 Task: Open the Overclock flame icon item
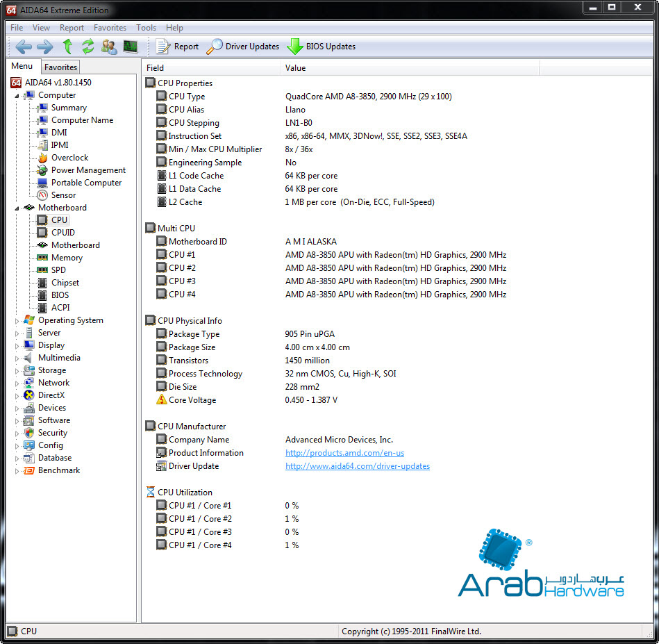[42, 158]
